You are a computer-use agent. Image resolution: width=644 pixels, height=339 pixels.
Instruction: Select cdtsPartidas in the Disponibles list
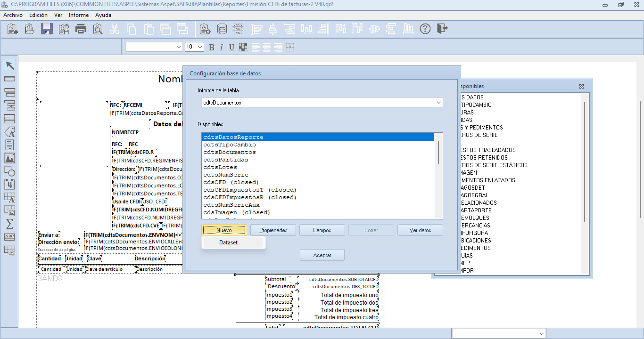(x=226, y=160)
